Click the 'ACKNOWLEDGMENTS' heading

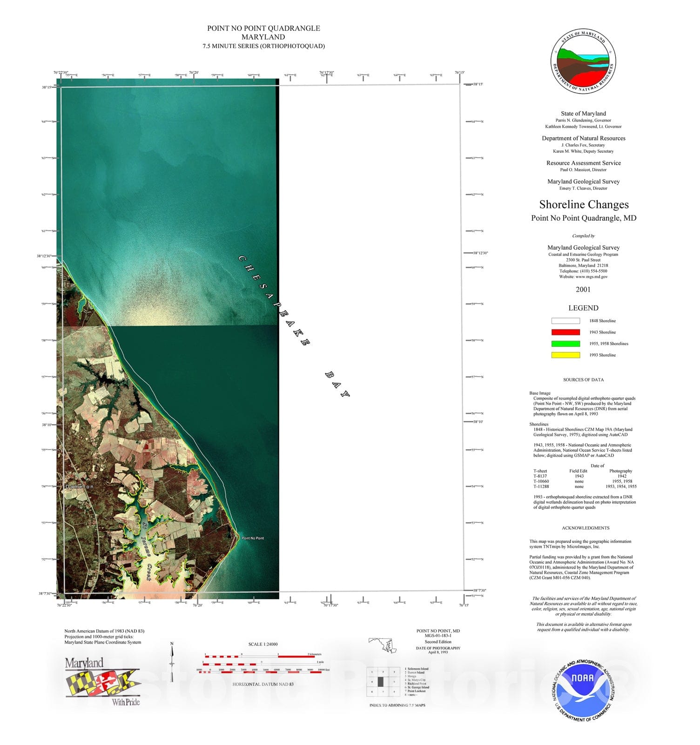click(x=586, y=528)
